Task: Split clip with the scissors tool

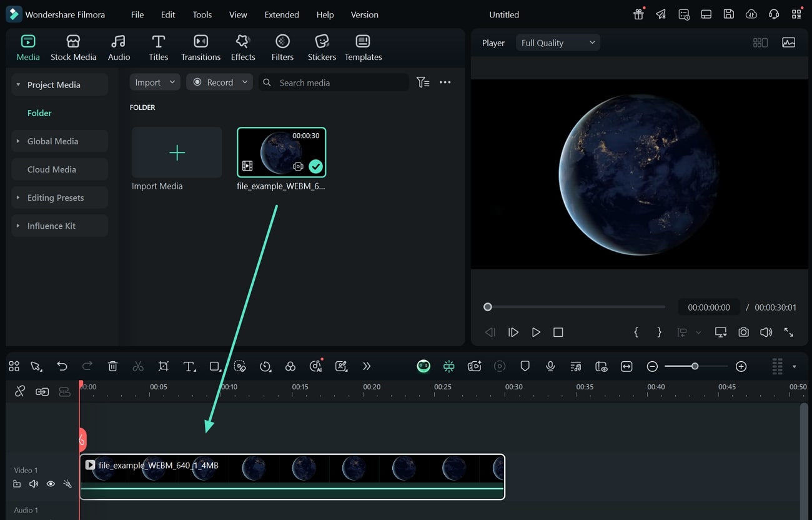Action: click(138, 366)
